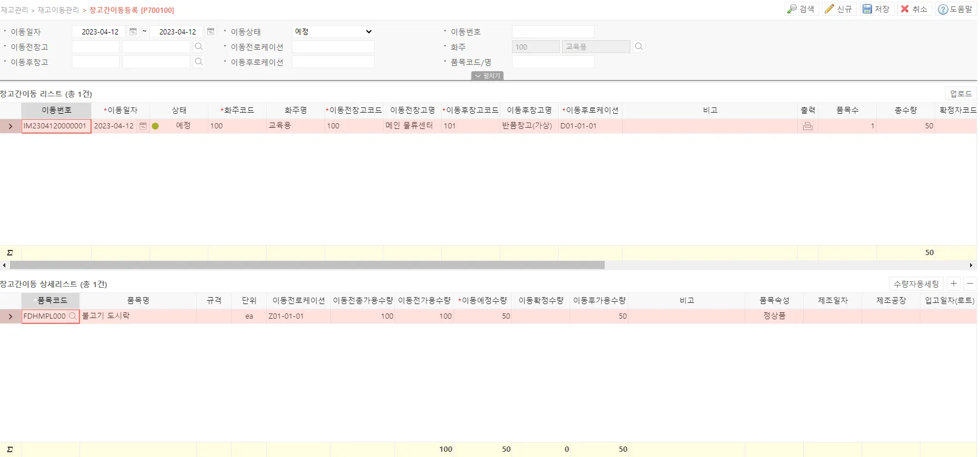Image resolution: width=980 pixels, height=457 pixels.
Task: Click the left arrow of the horizontal scrollbar
Action: tap(4, 265)
